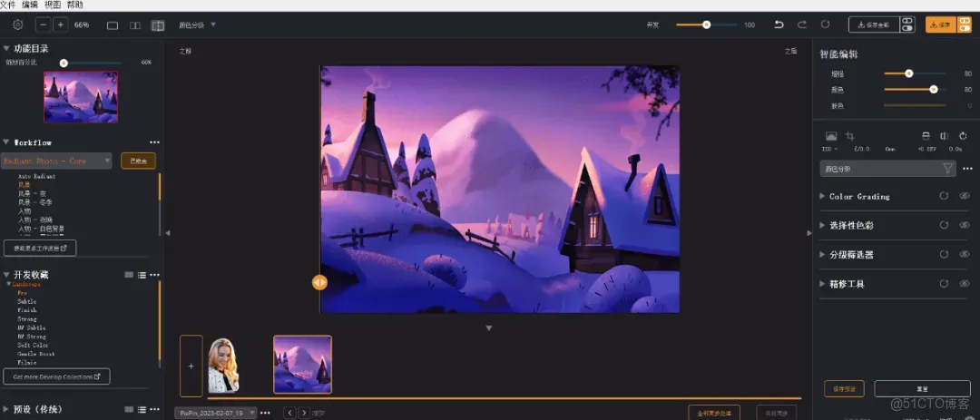Collapse the 功能目录 panel

(x=6, y=48)
